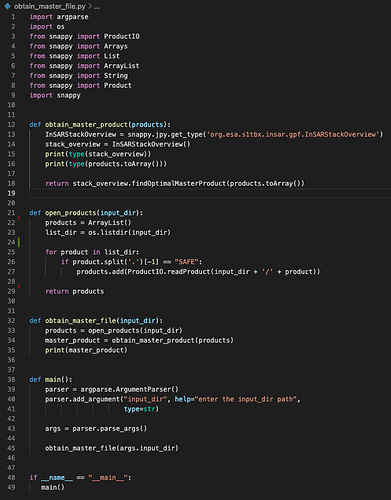Click 'import argparse' on line 1
This screenshot has height=500, width=391.
[59, 17]
